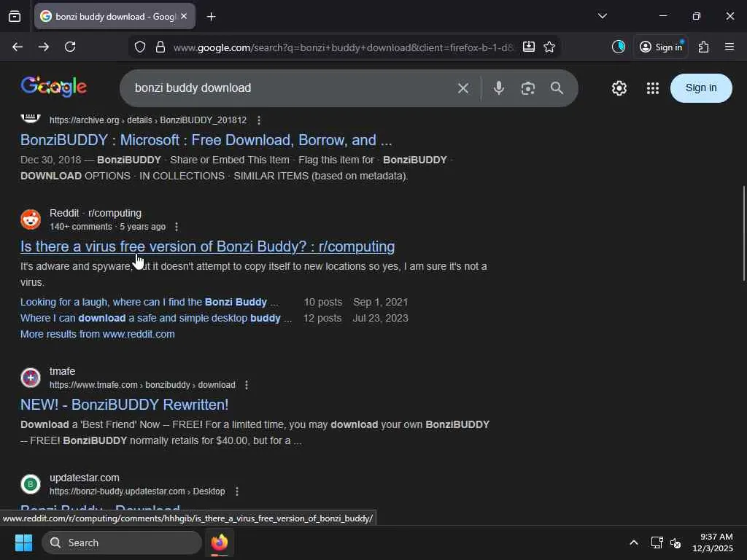Click the taskbar Search box
Image resolution: width=747 pixels, height=560 pixels.
[122, 542]
